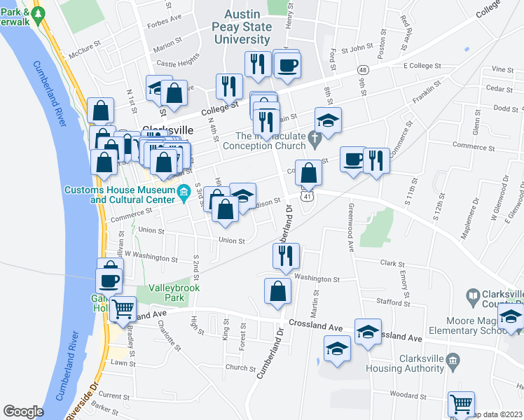Click the restaurant marker on College St
This screenshot has width=524, height=420.
[229, 88]
